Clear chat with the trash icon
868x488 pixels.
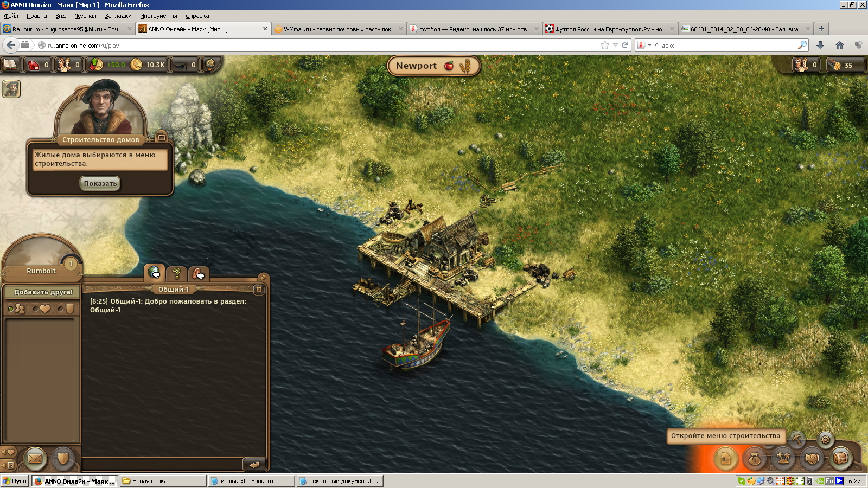pyautogui.click(x=259, y=290)
